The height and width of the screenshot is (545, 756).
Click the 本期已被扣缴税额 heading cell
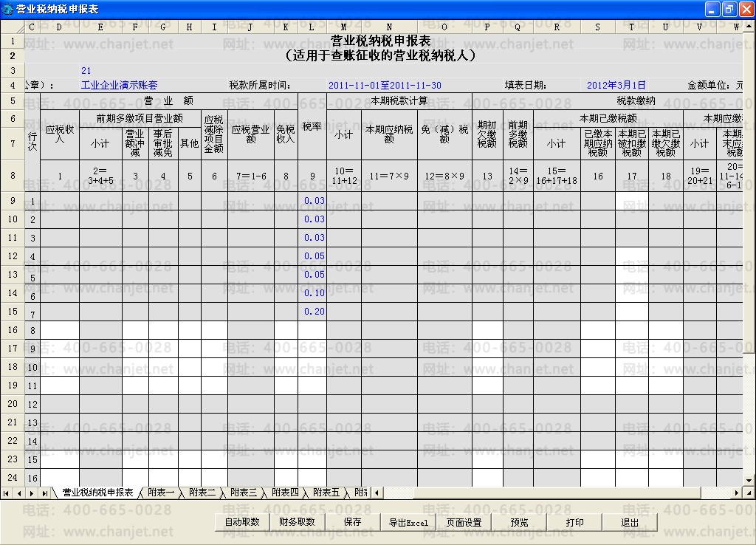click(632, 143)
